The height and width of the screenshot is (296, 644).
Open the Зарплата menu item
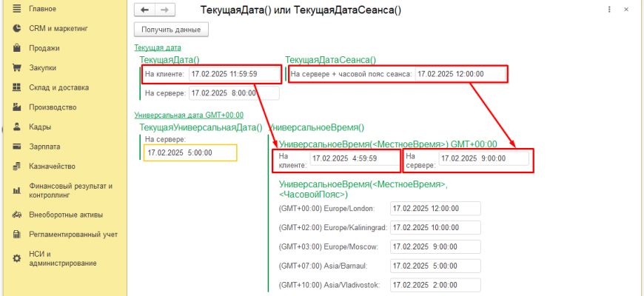pyautogui.click(x=44, y=147)
